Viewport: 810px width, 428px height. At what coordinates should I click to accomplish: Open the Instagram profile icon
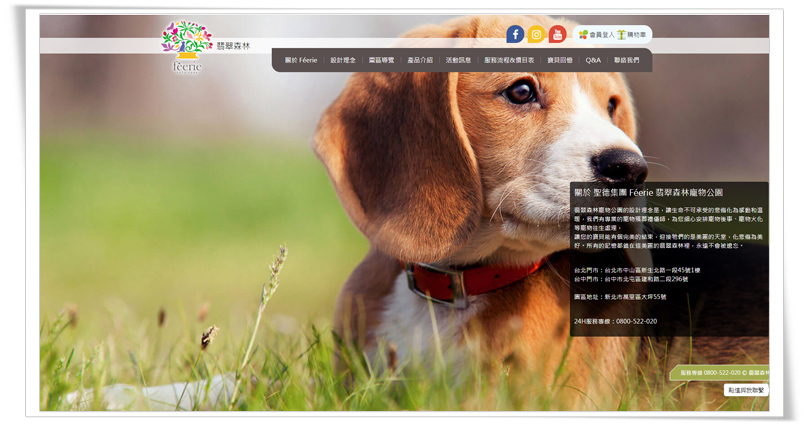tap(536, 34)
